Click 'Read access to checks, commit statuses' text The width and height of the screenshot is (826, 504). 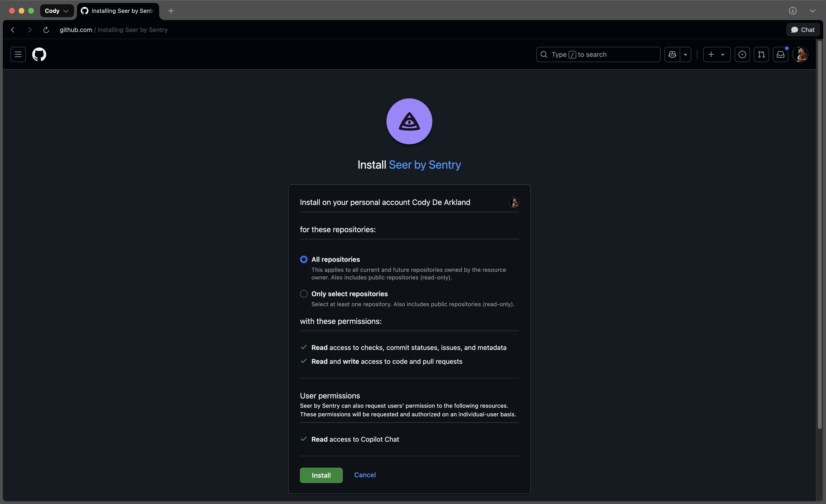point(409,348)
